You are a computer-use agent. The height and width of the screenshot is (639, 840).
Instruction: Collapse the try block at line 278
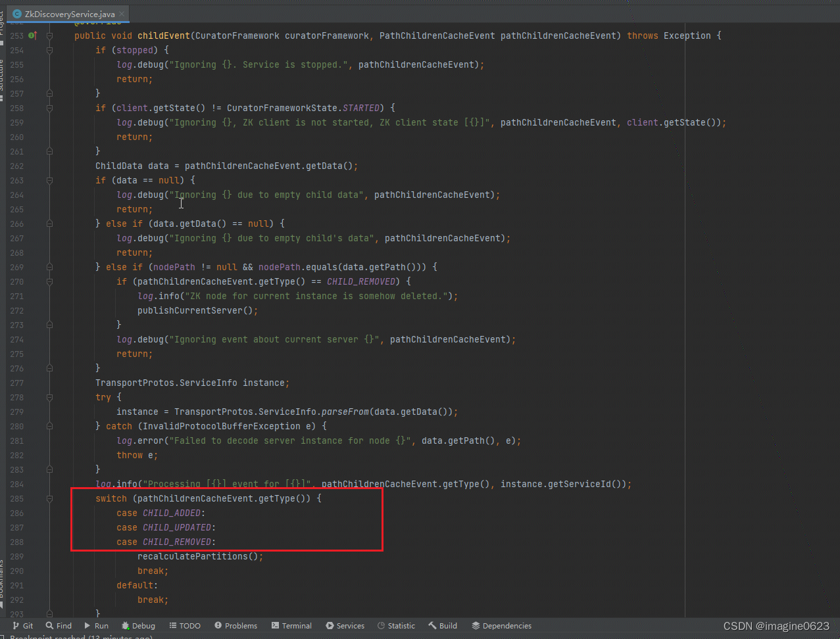pos(49,397)
